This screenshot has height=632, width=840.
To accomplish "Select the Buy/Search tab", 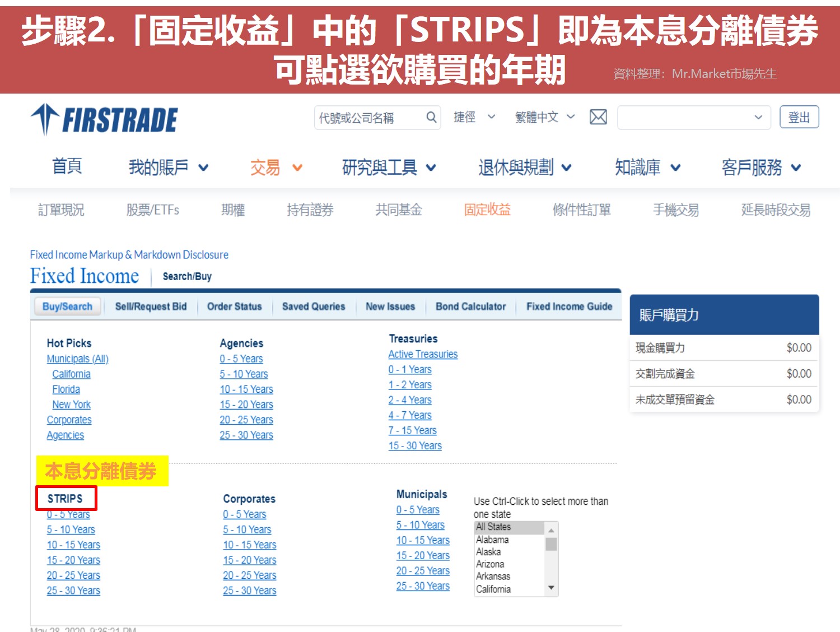I will tap(67, 306).
